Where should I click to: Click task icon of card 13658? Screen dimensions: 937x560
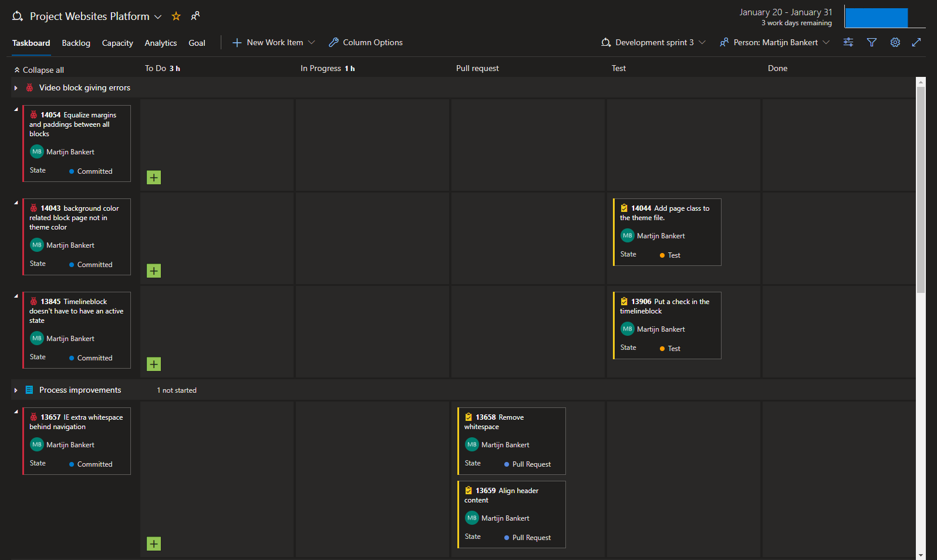468,417
